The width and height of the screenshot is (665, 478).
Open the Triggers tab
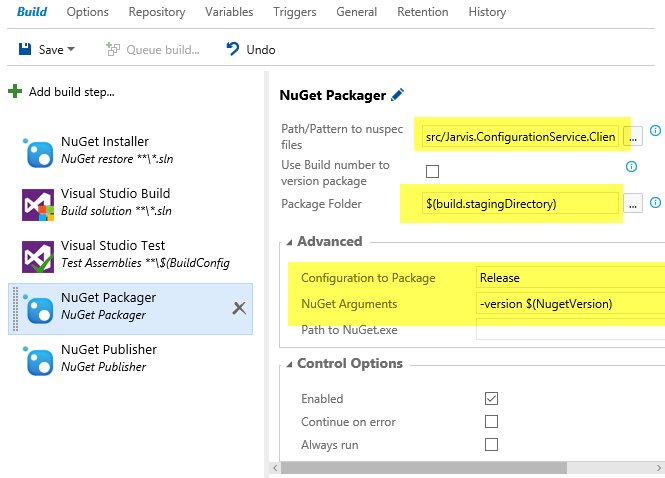(x=295, y=12)
